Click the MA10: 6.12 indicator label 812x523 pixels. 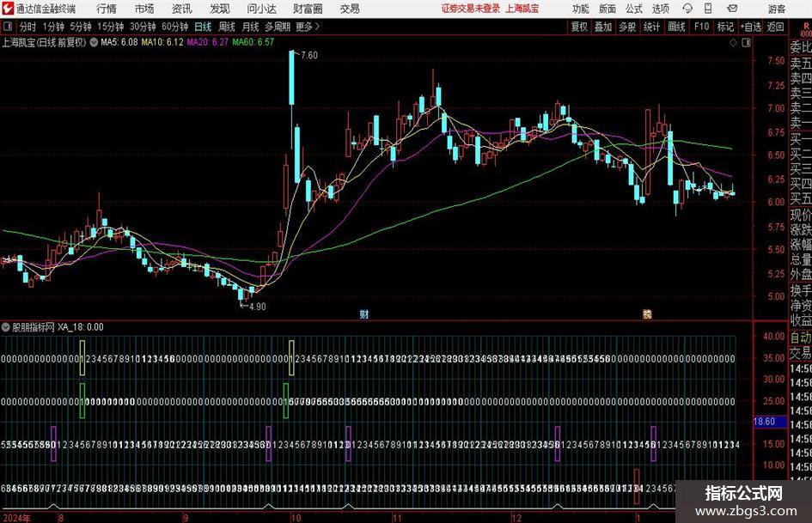(162, 42)
